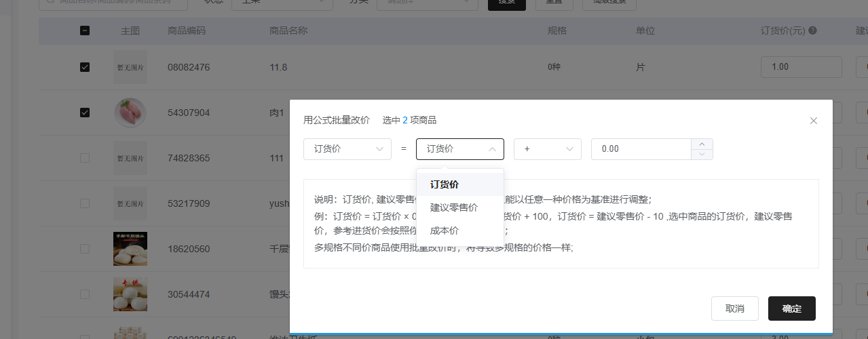
Task: Close the 用公式批量改价 dialog
Action: coord(814,121)
